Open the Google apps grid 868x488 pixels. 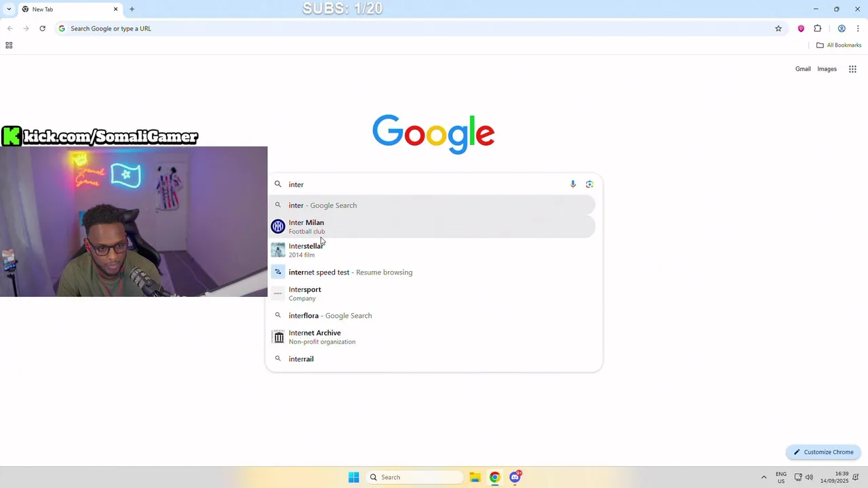pyautogui.click(x=852, y=69)
